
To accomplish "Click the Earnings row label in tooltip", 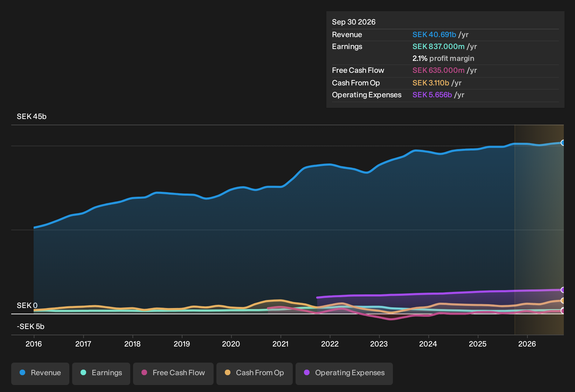I will point(347,47).
